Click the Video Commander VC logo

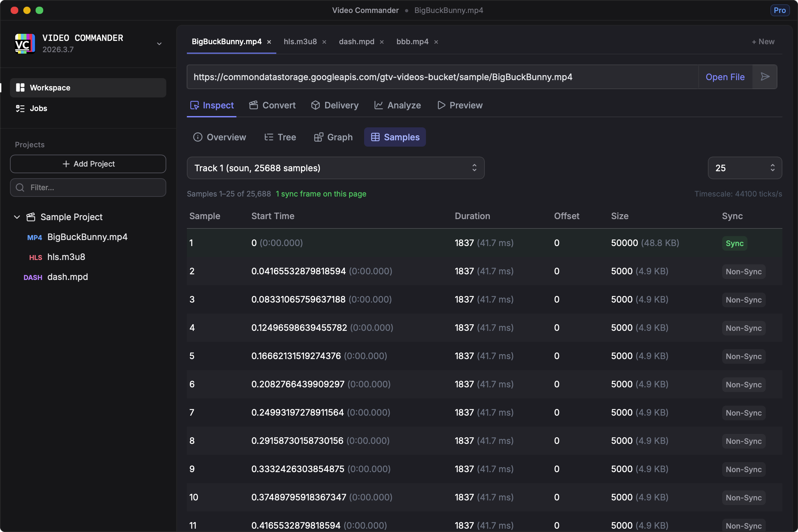[x=25, y=44]
